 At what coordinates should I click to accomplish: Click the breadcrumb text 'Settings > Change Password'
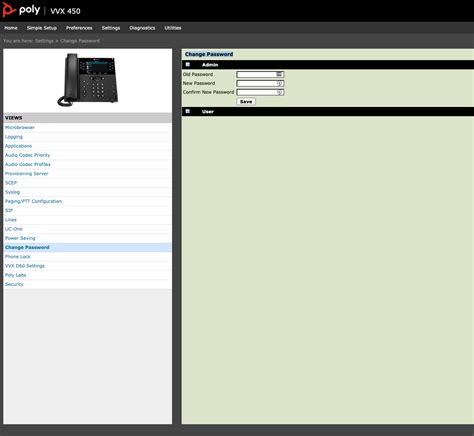tap(68, 41)
